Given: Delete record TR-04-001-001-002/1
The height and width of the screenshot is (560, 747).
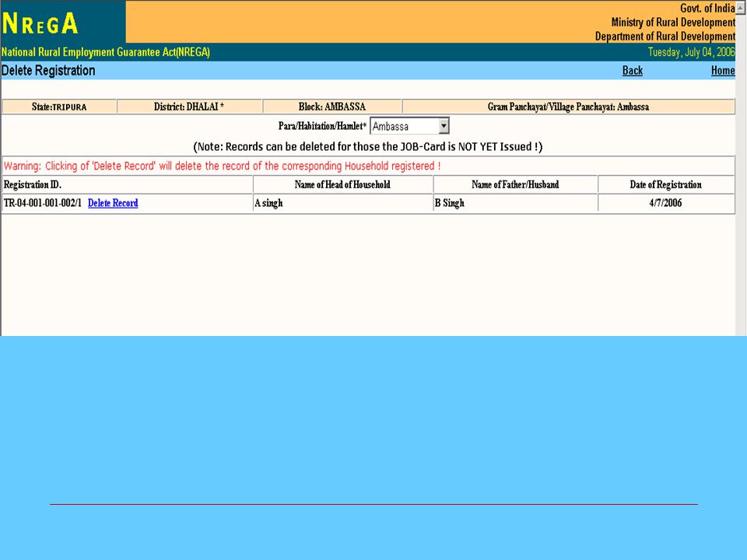Looking at the screenshot, I should click(x=113, y=203).
